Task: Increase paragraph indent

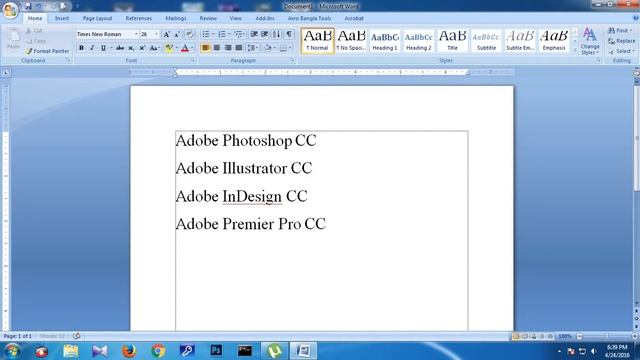Action: 264,34
